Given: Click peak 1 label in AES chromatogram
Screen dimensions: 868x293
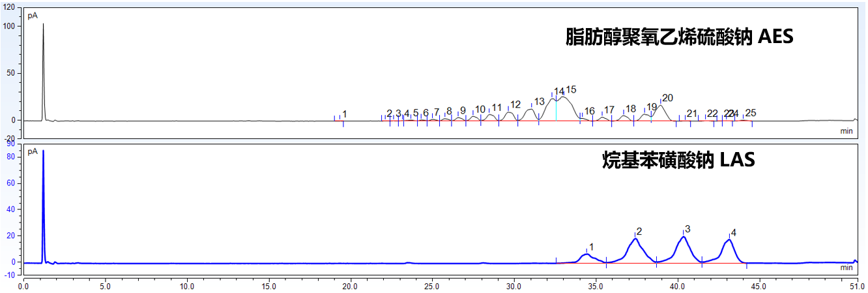Looking at the screenshot, I should pyautogui.click(x=345, y=114).
